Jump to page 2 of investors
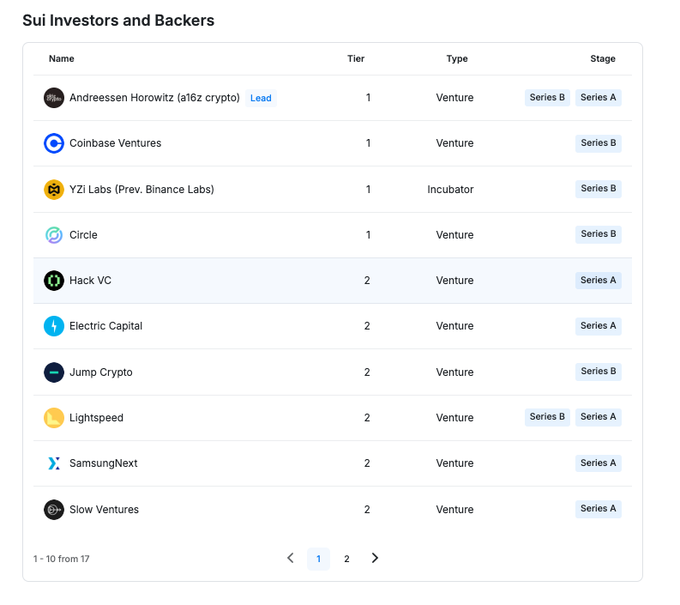Viewport: 680px width, 605px height. (x=347, y=559)
